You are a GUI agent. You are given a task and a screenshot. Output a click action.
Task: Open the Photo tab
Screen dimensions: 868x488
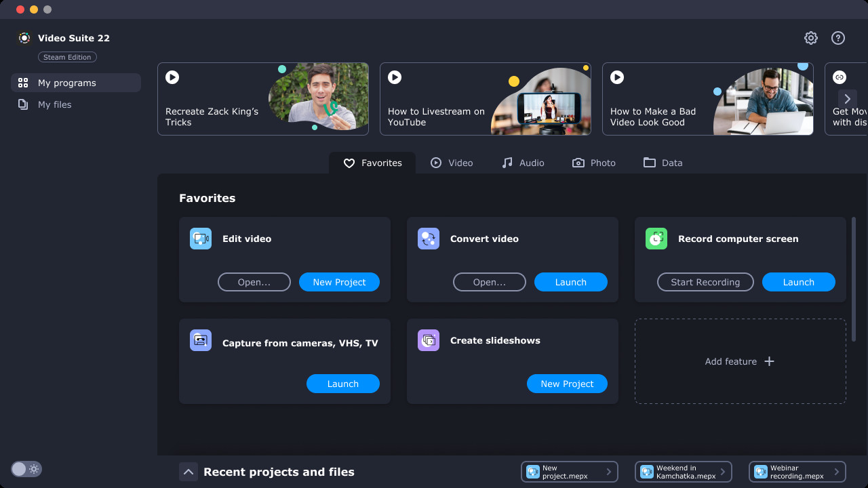pyautogui.click(x=593, y=163)
